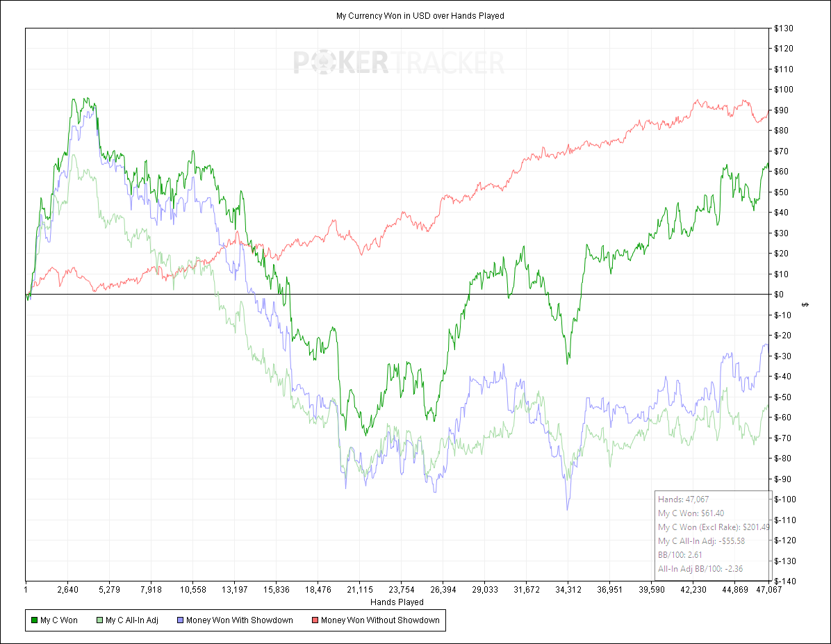Select the 'My C Won' legend label
This screenshot has height=644, width=831.
59,620
